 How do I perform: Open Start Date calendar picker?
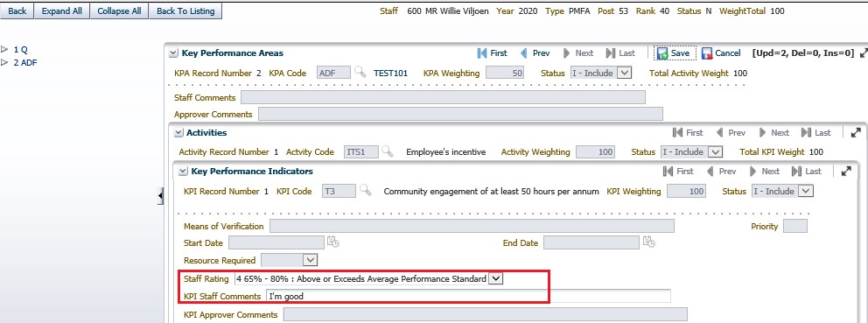click(332, 242)
